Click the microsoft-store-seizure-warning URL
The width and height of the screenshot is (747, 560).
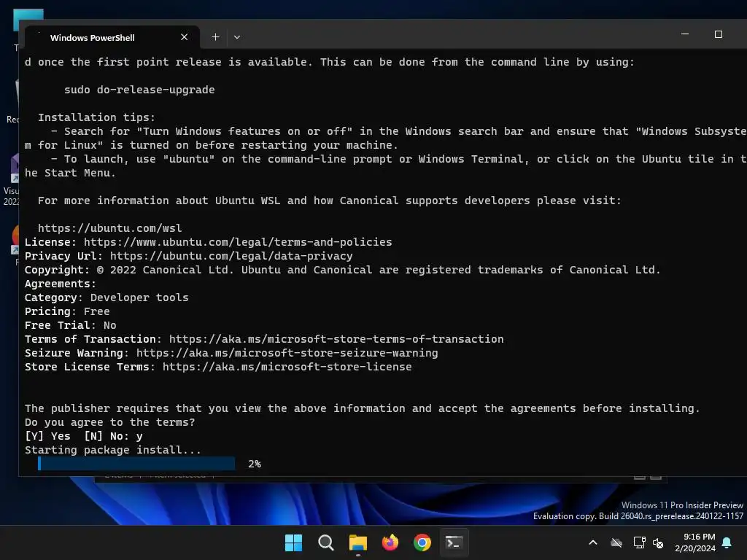[287, 353]
